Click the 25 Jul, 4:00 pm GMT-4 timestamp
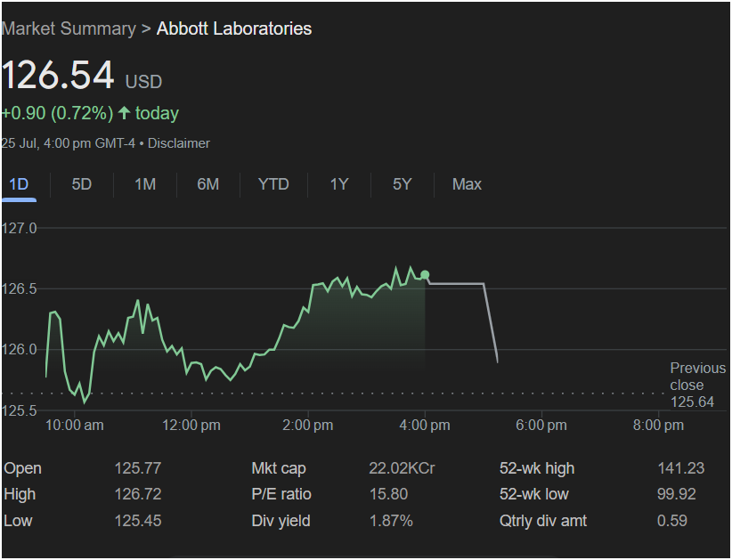The height and width of the screenshot is (560, 732). pos(69,143)
